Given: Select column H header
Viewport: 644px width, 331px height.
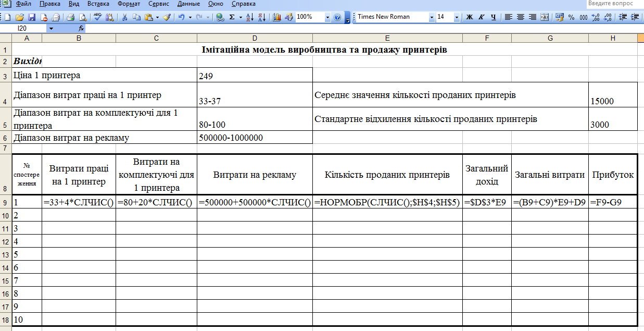Looking at the screenshot, I should coord(613,39).
